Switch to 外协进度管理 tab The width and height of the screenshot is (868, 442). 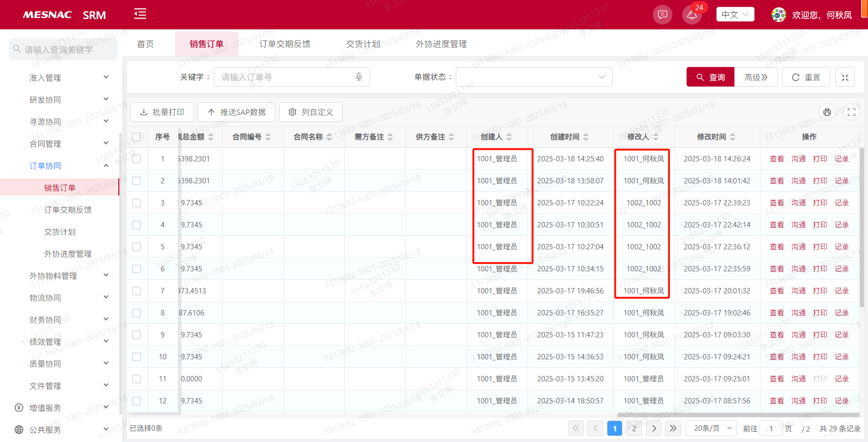click(441, 44)
